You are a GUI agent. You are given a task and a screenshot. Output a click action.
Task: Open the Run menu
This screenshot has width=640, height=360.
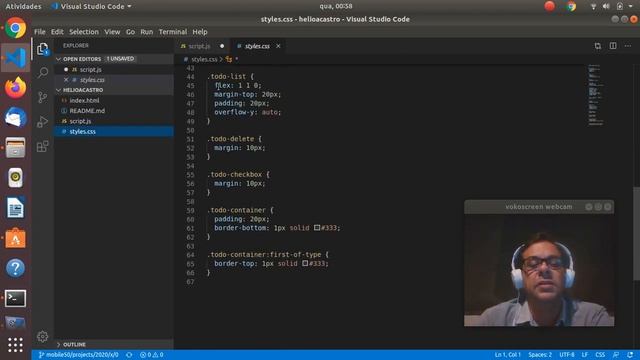tap(147, 32)
